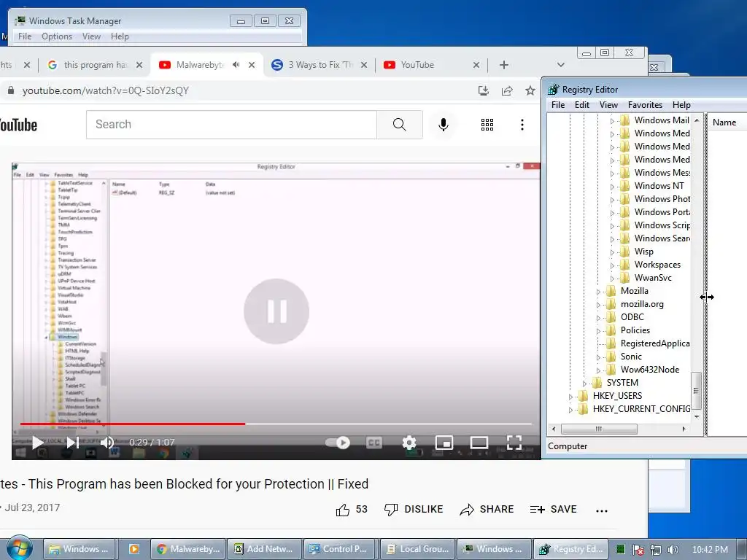
Task: Skip to next video
Action: [72, 443]
